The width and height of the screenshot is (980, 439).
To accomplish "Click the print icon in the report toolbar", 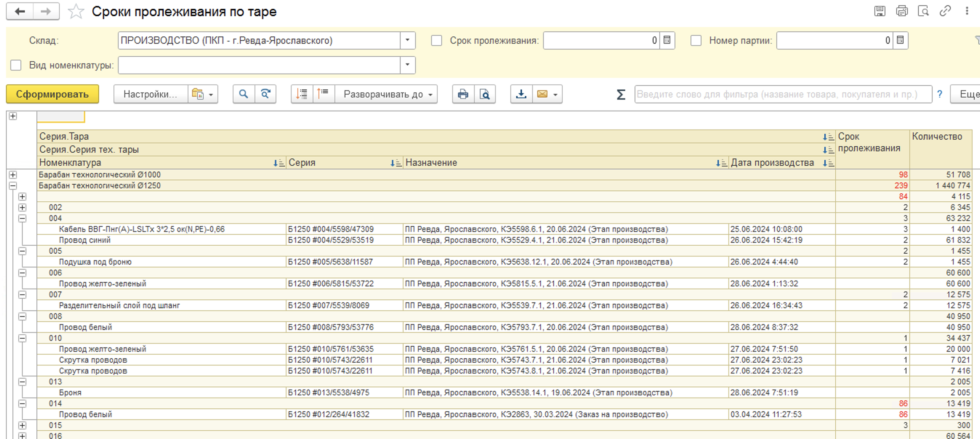I will (463, 94).
